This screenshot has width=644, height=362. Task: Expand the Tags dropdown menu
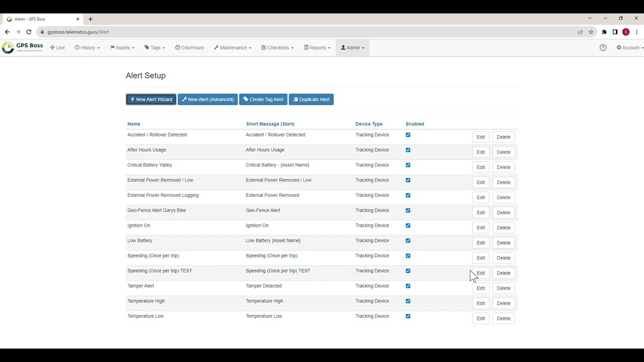[x=155, y=48]
